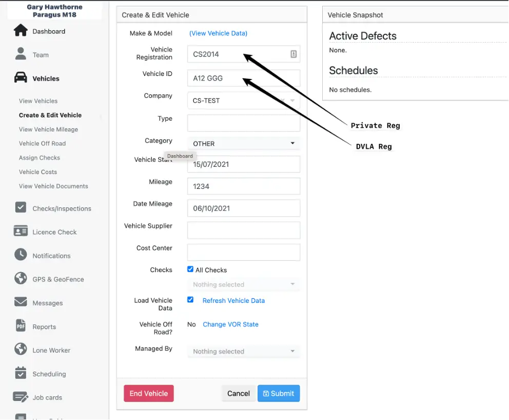Open the Company dropdown with CS-TEST

(x=243, y=101)
